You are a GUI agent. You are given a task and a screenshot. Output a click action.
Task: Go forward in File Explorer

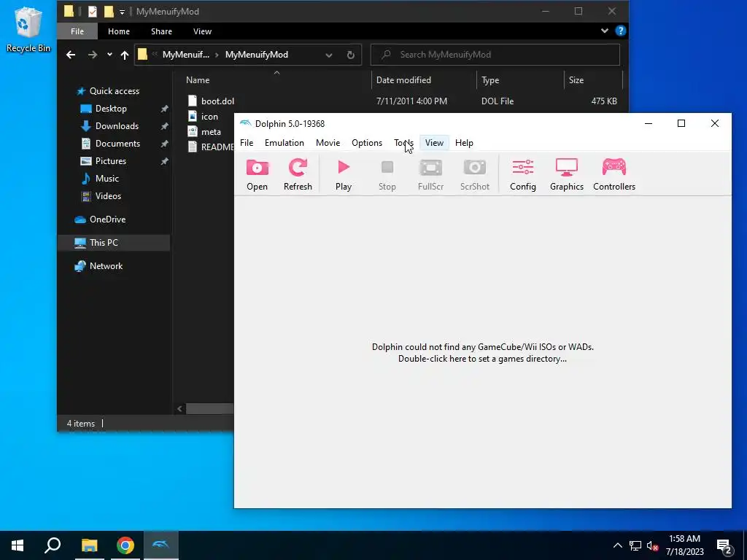[x=93, y=55]
